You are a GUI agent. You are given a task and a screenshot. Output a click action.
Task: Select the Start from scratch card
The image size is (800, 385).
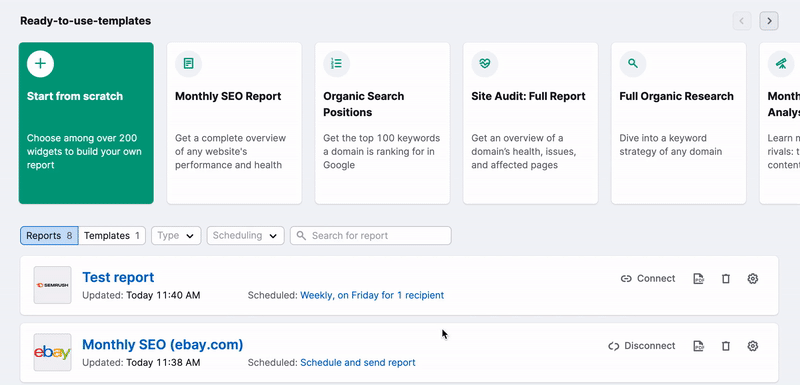point(86,123)
